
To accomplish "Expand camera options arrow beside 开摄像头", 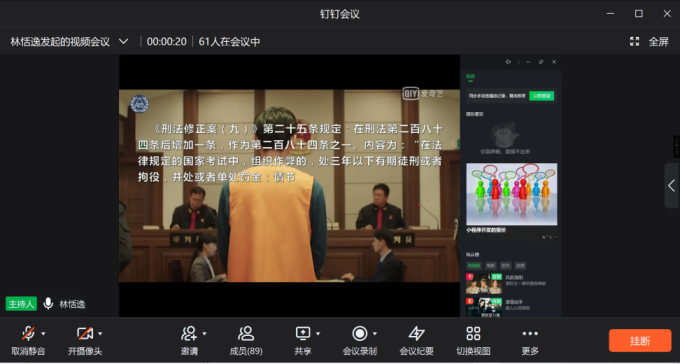I will [100, 334].
